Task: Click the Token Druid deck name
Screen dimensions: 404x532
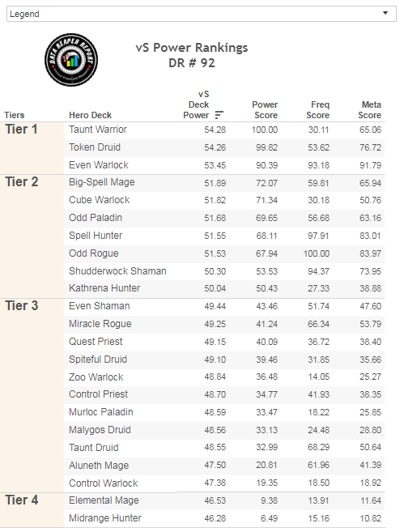Action: 95,147
